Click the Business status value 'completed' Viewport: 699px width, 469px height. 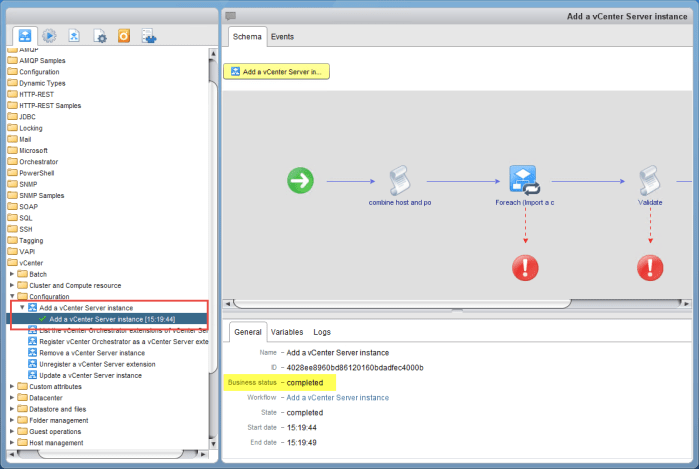coord(304,383)
